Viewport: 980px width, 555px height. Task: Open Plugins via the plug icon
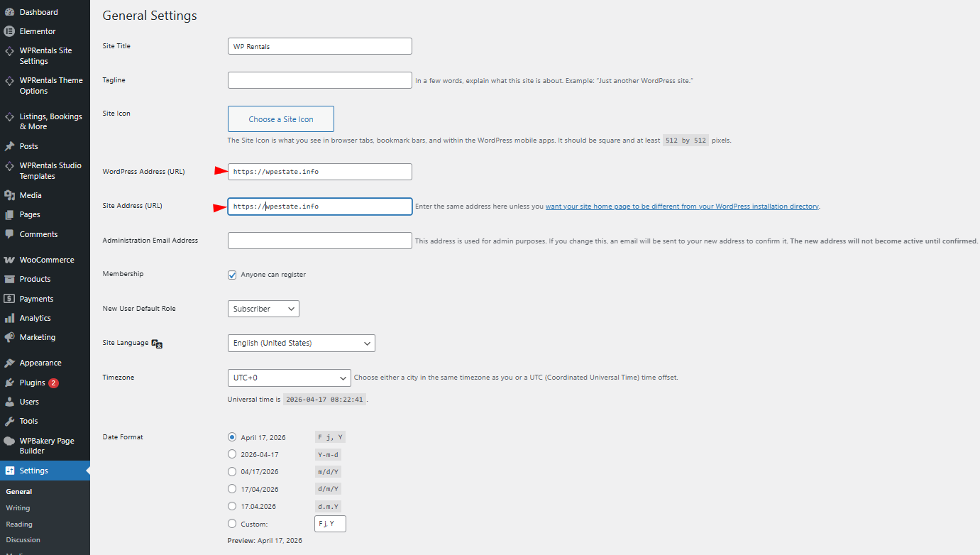[9, 383]
